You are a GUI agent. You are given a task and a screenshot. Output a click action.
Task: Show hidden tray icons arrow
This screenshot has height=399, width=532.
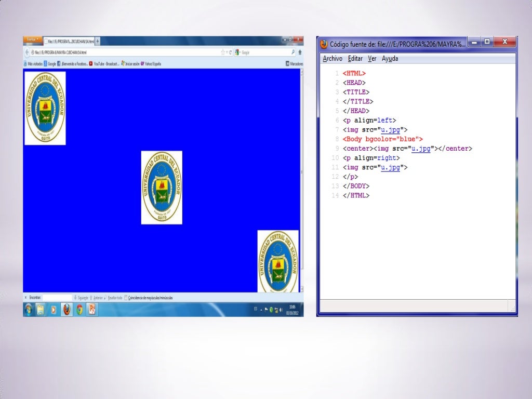point(261,310)
